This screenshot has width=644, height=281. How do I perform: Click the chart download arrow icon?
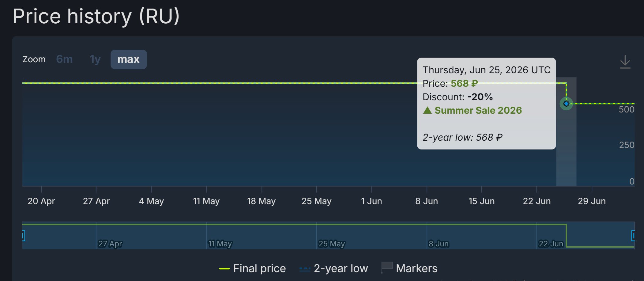click(x=625, y=62)
